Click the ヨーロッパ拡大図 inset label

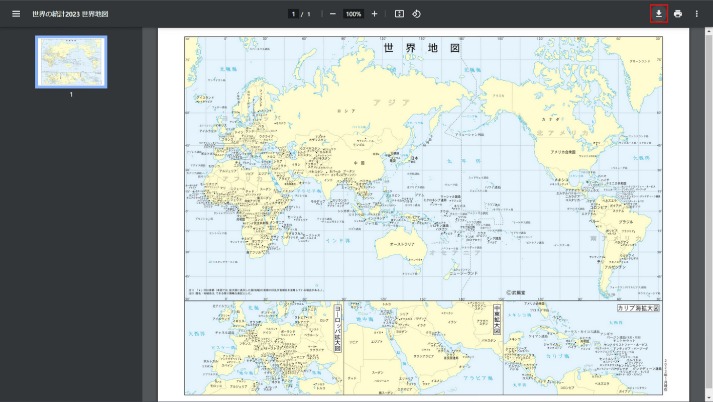[x=337, y=330]
